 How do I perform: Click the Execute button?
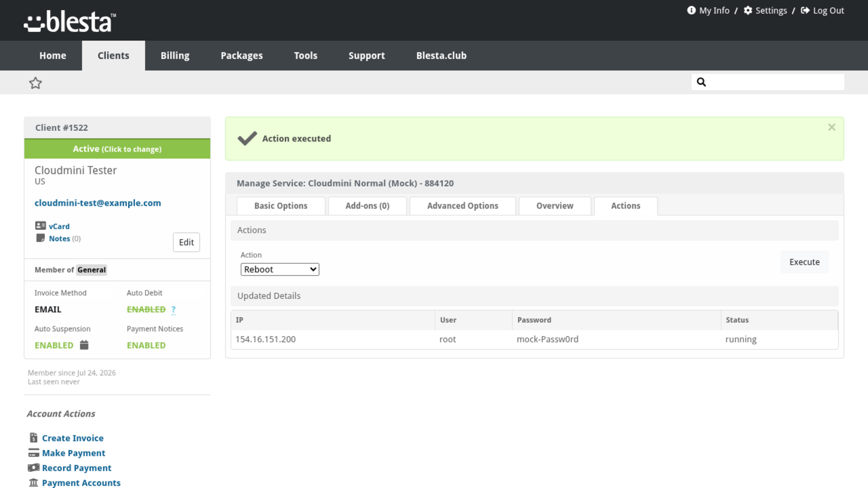point(804,262)
